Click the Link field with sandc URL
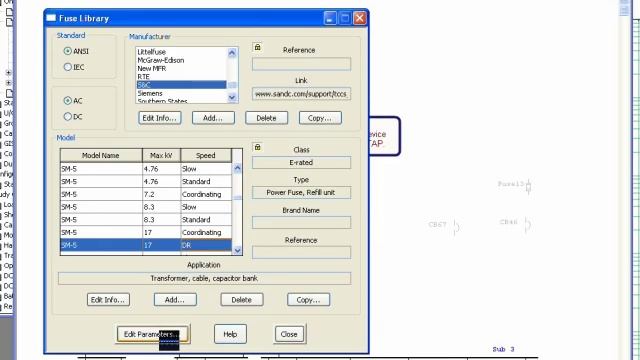The width and height of the screenshot is (640, 360). 301,94
